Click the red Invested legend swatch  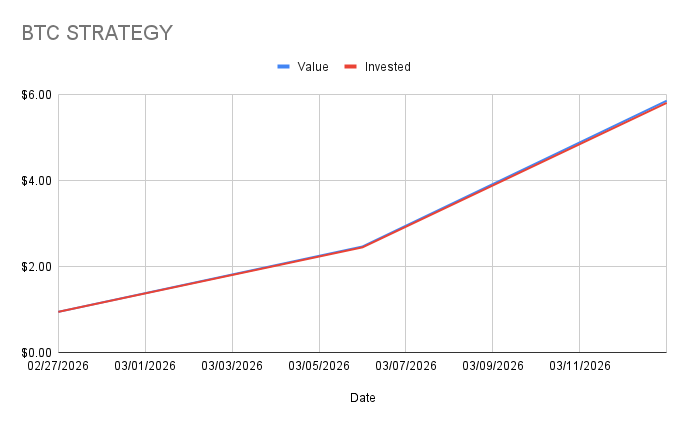350,67
